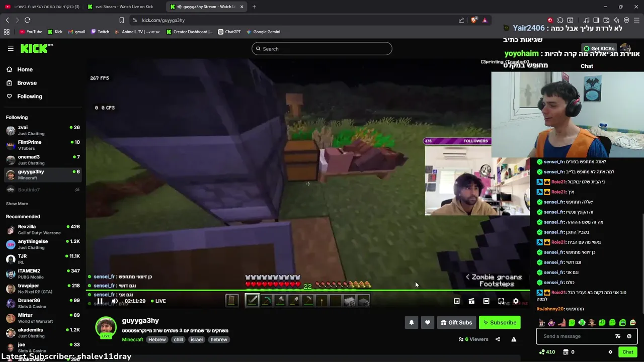
Task: Open FlintPrime channel in Following list
Action: 43,145
